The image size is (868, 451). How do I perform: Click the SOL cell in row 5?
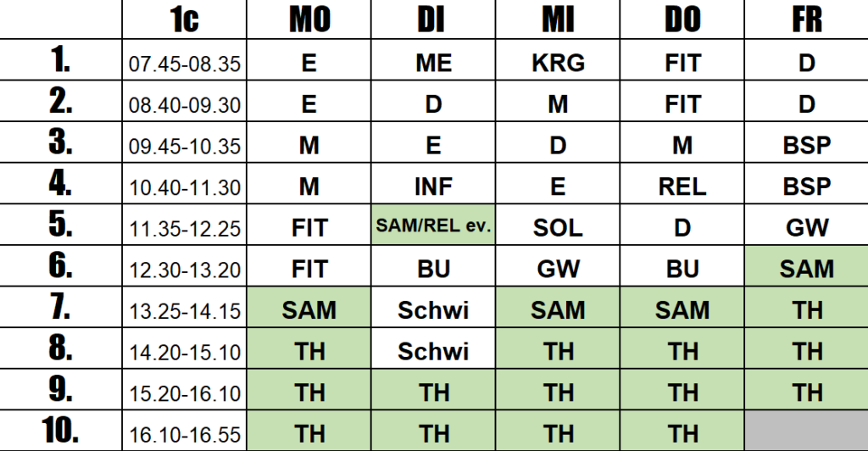point(558,225)
